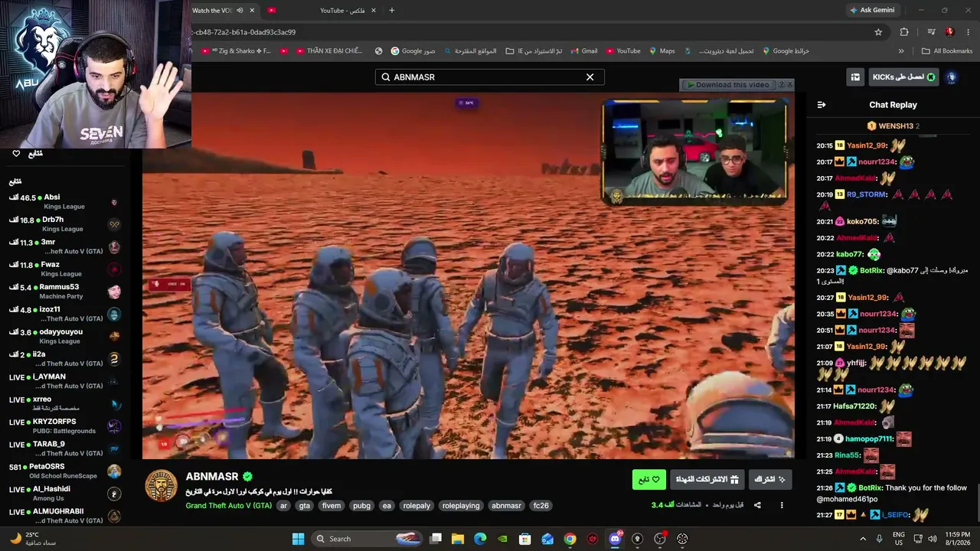
Task: Open the browser extensions puzzle icon
Action: [904, 32]
